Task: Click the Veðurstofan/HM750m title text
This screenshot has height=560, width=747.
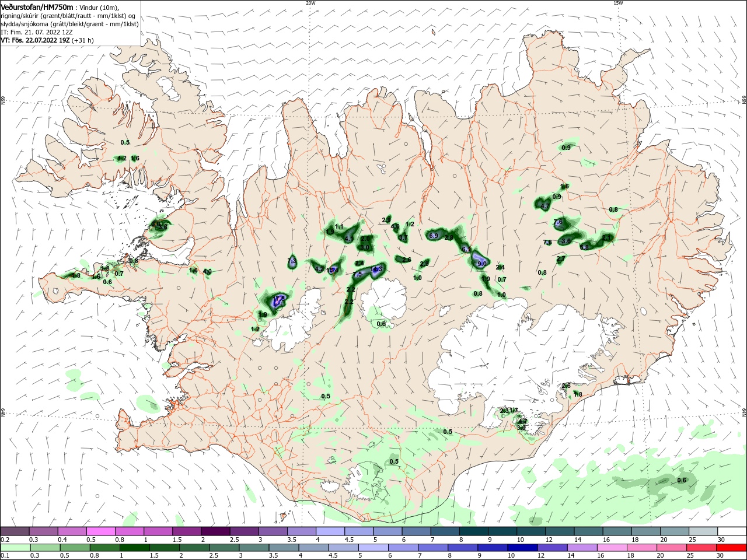Action: click(37, 6)
